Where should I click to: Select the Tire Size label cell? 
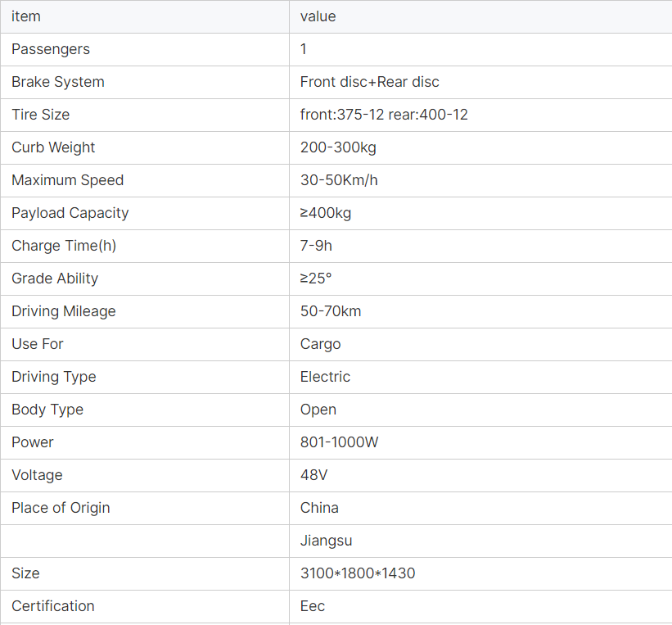(40, 115)
